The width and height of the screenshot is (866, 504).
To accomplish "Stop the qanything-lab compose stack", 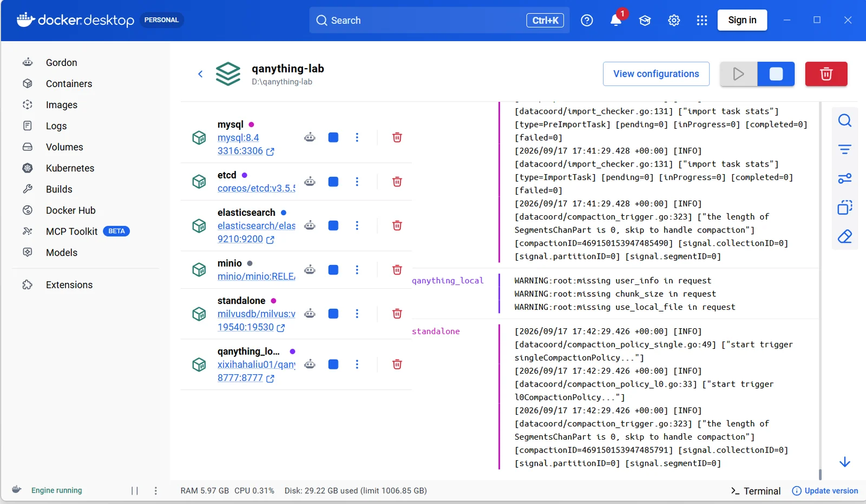I will (776, 74).
